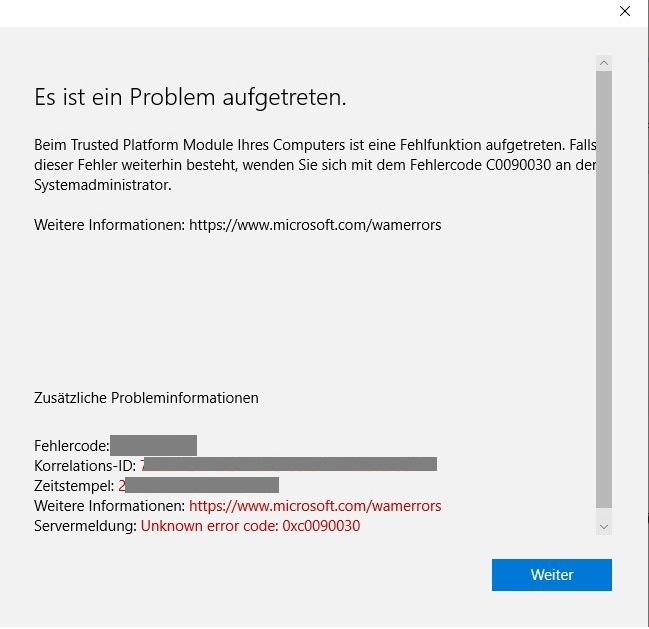649x629 pixels.
Task: Click the 'Fehlercode:' label
Action: (x=72, y=446)
